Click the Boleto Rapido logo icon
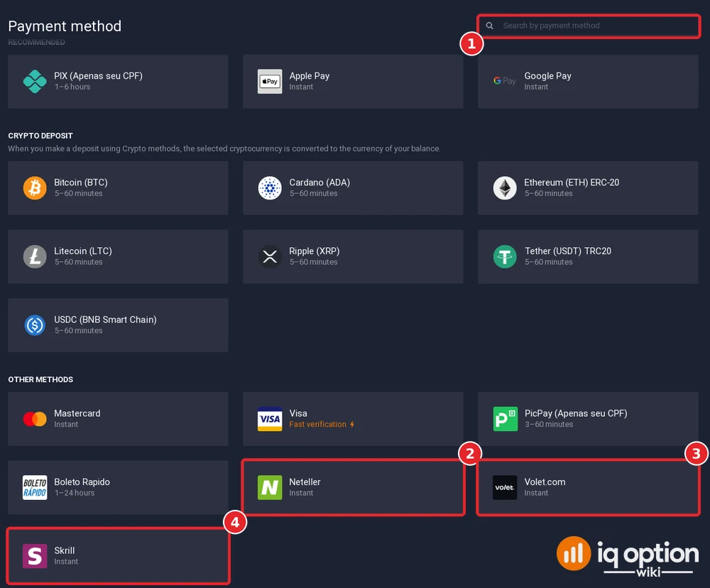The width and height of the screenshot is (710, 588). pos(35,487)
